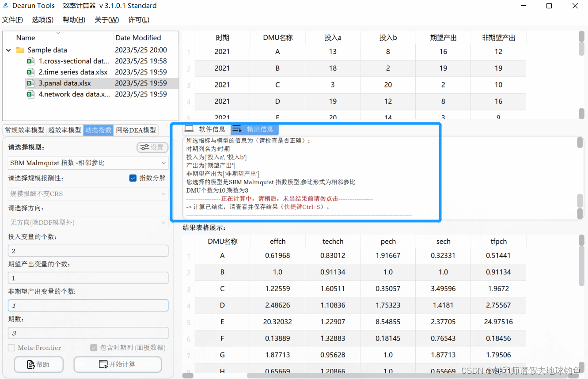This screenshot has height=379, width=588.
Task: Uncheck the 指数分解 checkbox
Action: (133, 178)
